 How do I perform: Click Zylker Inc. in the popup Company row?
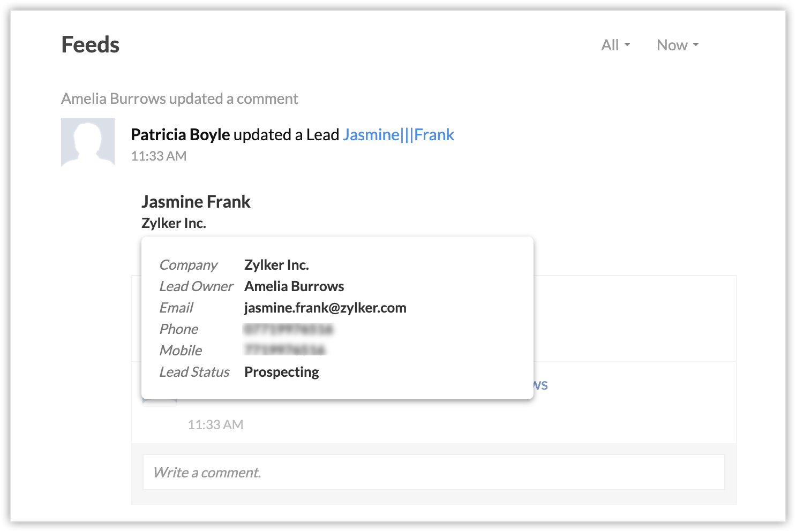[276, 265]
